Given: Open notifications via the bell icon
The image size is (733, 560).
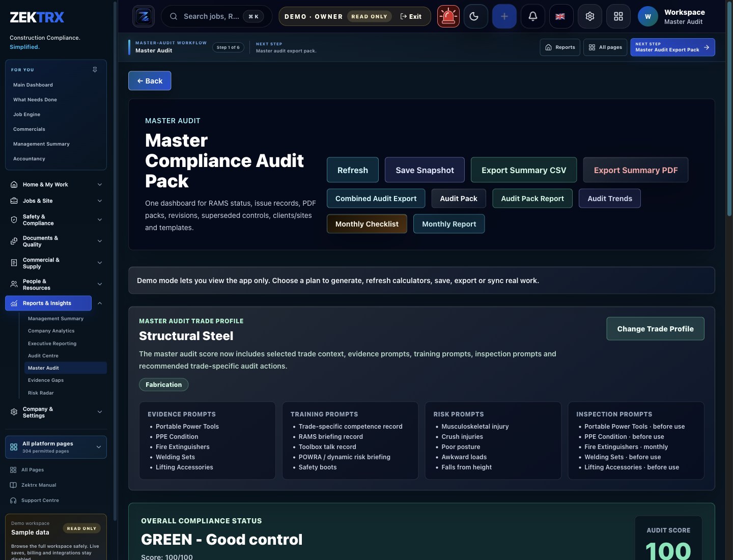Looking at the screenshot, I should (x=533, y=16).
